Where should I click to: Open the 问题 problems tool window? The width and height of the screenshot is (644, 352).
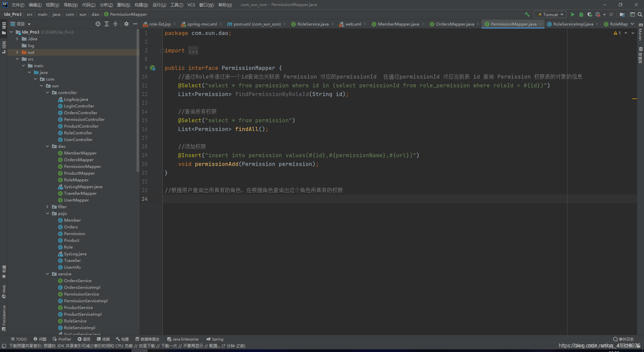40,339
